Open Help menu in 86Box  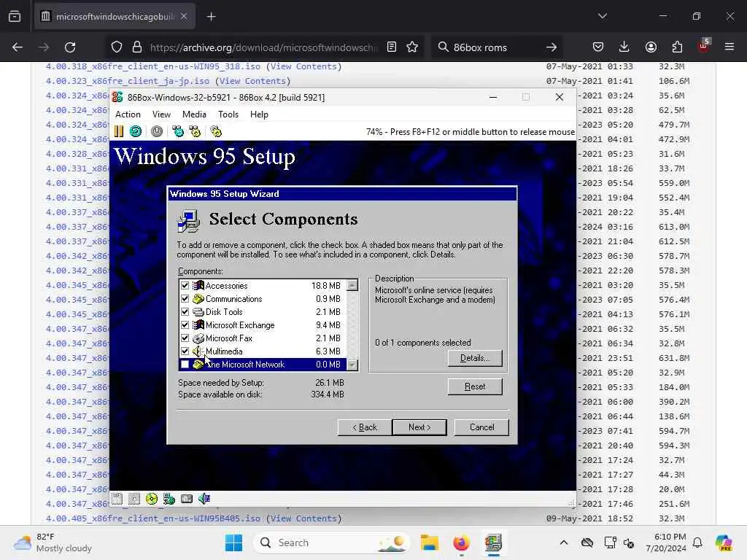[259, 114]
